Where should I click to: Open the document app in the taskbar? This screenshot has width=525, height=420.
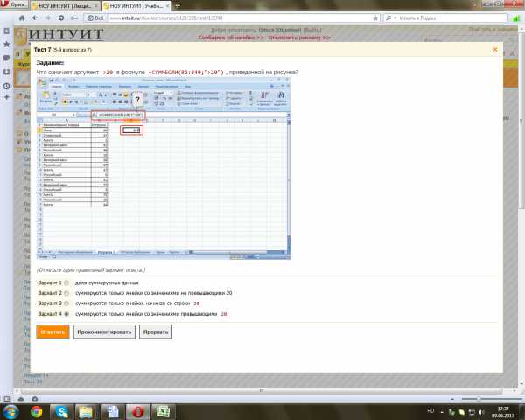pyautogui.click(x=112, y=411)
